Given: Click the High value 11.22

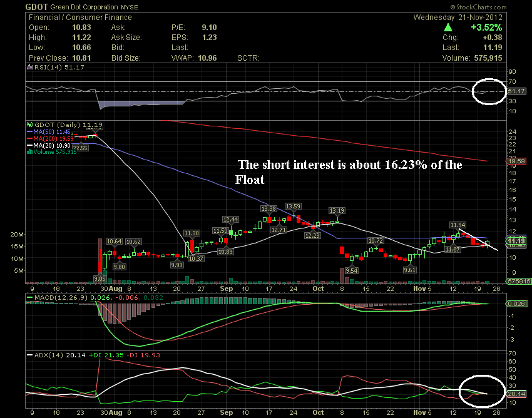Looking at the screenshot, I should point(81,38).
